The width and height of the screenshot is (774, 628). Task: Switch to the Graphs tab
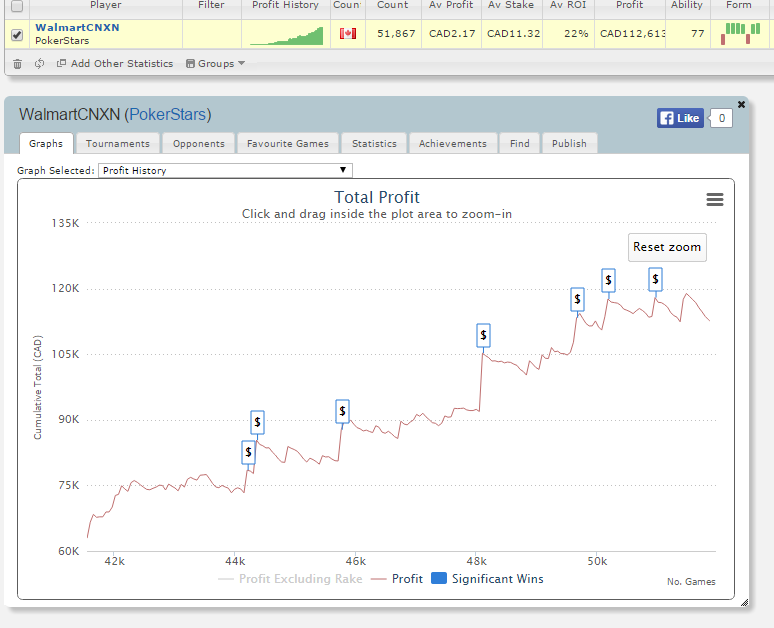pos(46,143)
